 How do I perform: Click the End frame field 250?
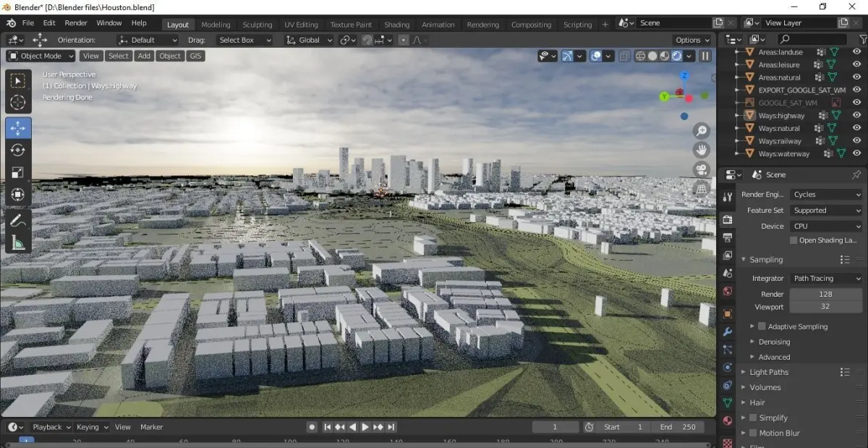click(679, 427)
